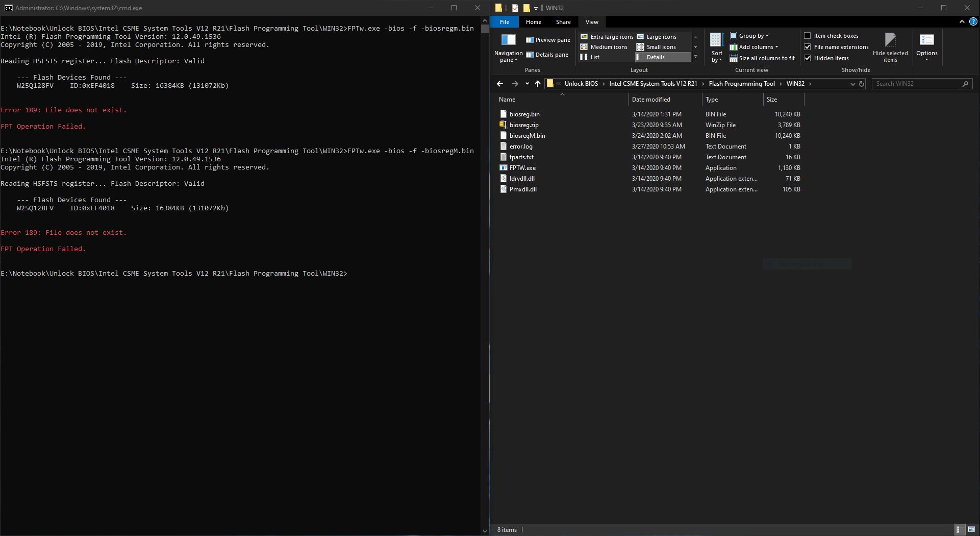Image resolution: width=980 pixels, height=536 pixels.
Task: Open recent locations dropdown arrow
Action: coord(527,84)
